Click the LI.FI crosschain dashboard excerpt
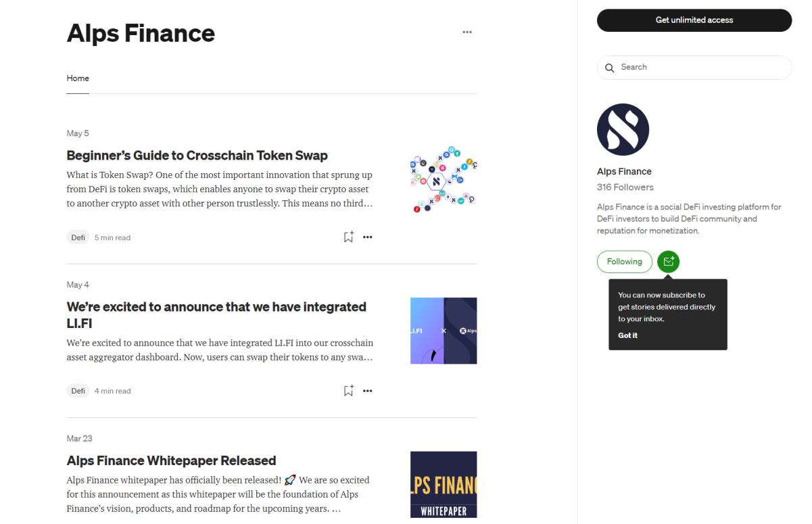 tap(220, 350)
